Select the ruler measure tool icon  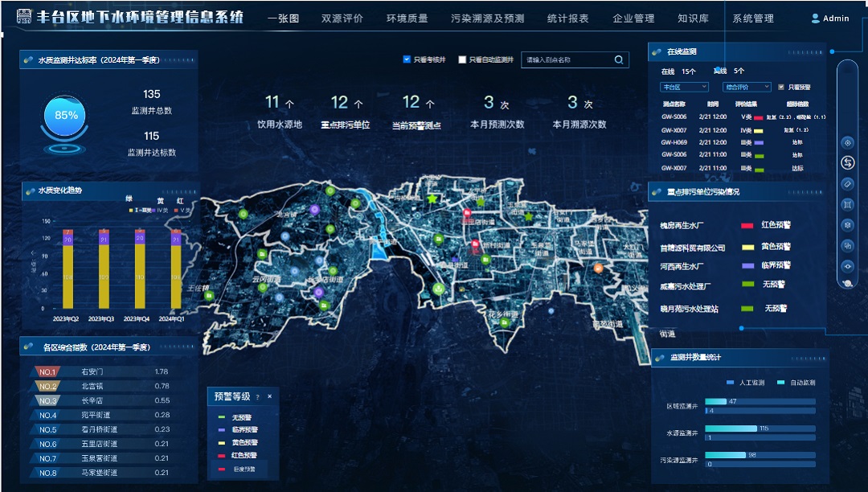click(x=847, y=184)
